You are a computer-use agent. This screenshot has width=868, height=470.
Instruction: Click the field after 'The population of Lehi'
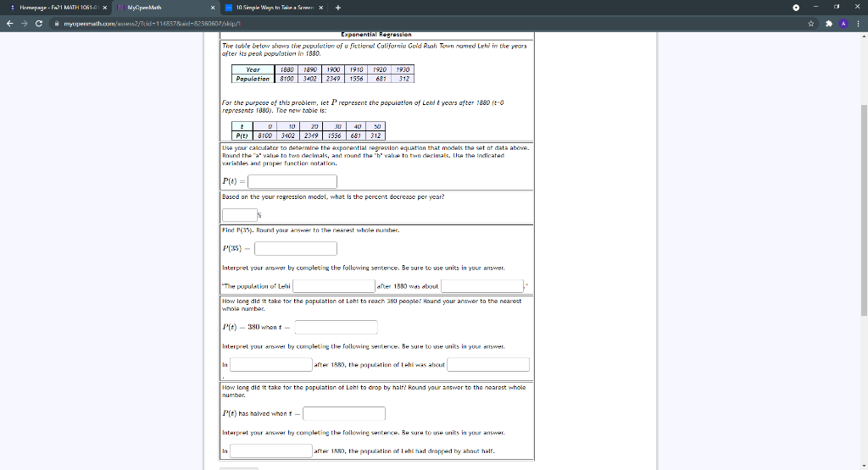pos(334,286)
